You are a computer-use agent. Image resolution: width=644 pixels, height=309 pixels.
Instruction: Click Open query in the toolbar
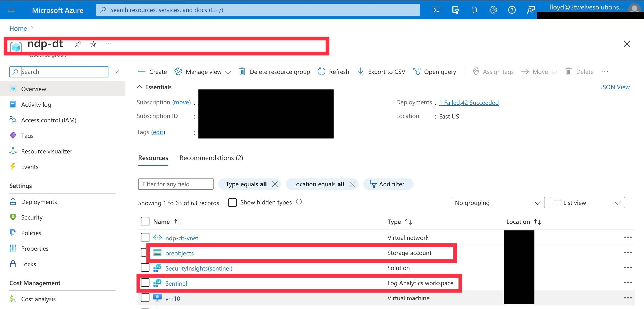(434, 72)
